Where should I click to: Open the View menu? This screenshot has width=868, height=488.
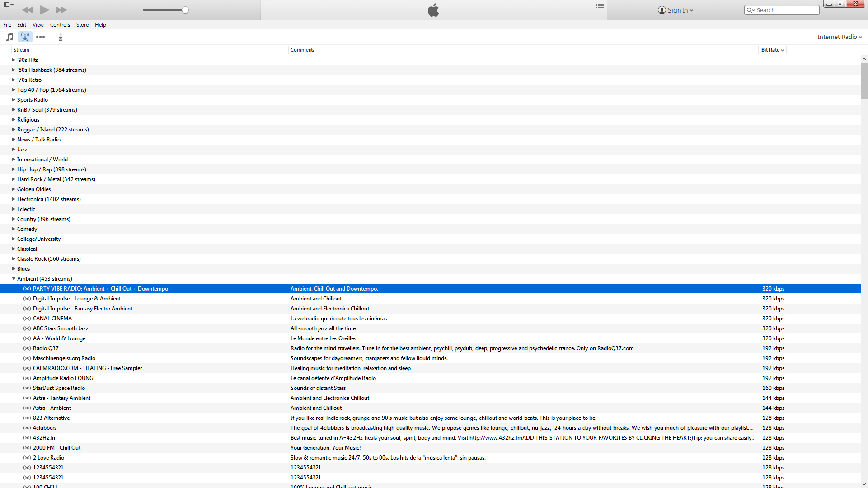pyautogui.click(x=38, y=25)
